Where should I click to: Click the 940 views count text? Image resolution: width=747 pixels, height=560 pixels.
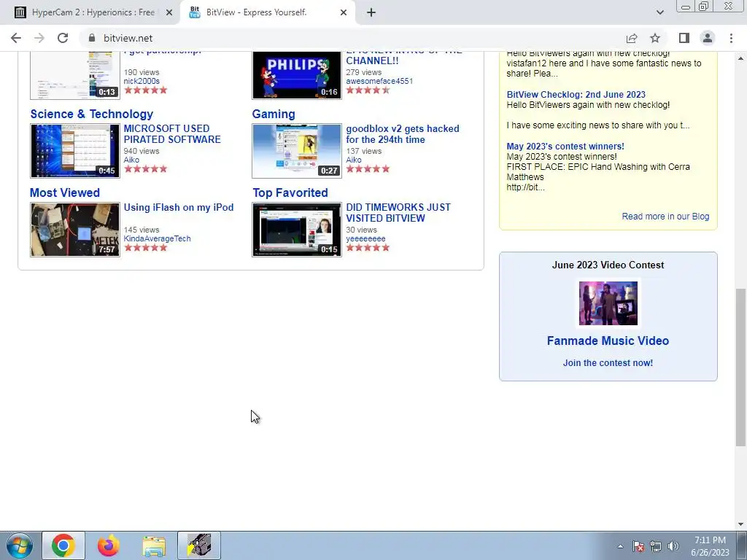pyautogui.click(x=142, y=151)
